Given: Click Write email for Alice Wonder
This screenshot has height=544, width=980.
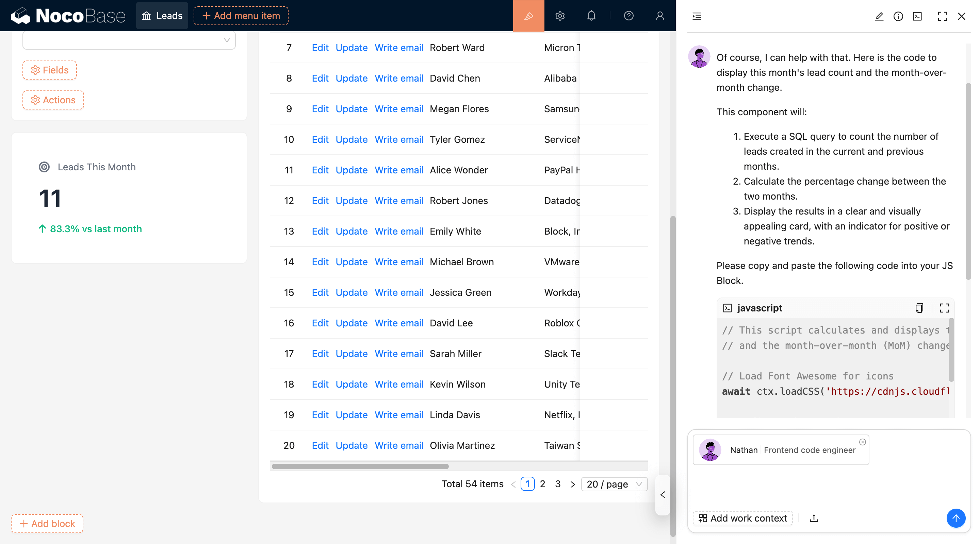Looking at the screenshot, I should (399, 170).
